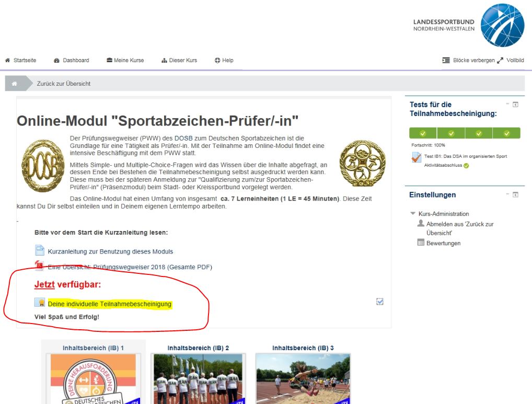532x404 pixels.
Task: Click the Landessportbund globe logo
Action: pyautogui.click(x=502, y=26)
